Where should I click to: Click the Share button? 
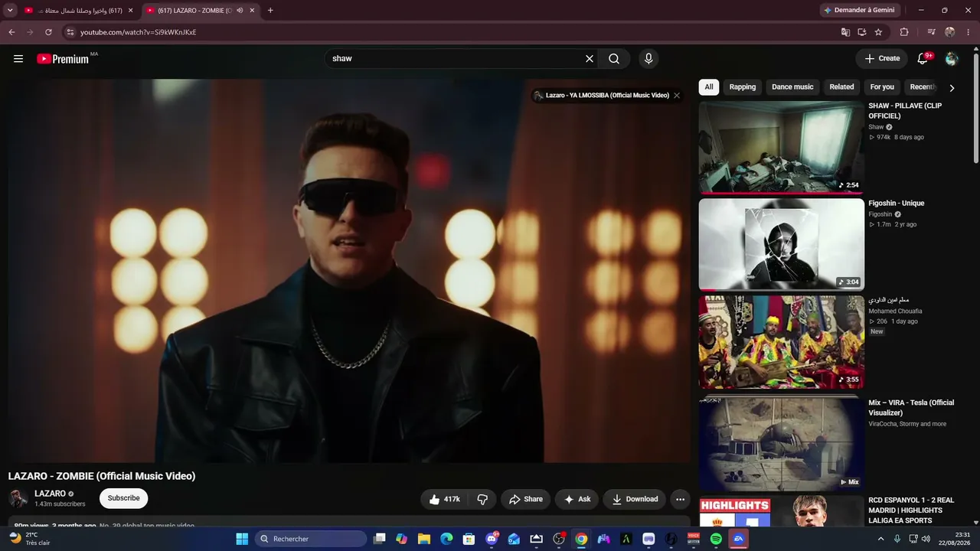click(x=526, y=499)
